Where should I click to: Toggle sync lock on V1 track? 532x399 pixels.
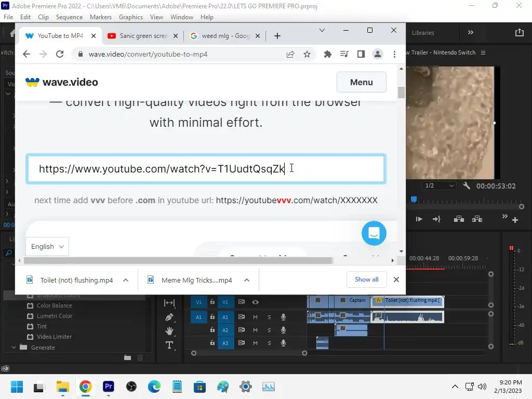[x=241, y=302]
